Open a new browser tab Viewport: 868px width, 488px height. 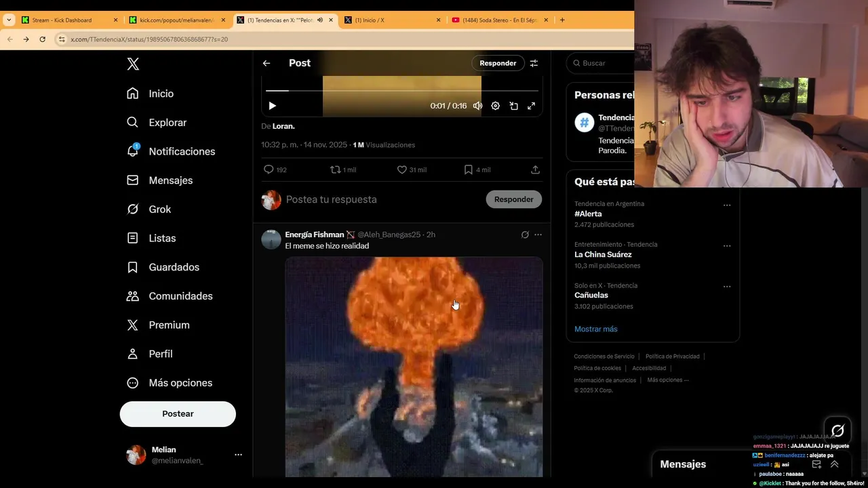point(562,20)
